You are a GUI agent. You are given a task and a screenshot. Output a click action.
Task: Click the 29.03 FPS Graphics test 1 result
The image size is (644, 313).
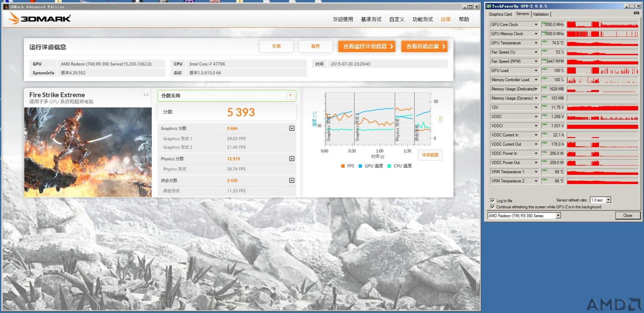[237, 139]
